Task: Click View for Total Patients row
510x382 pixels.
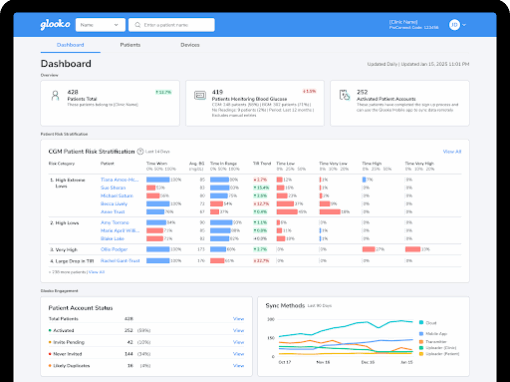Action: click(238, 319)
